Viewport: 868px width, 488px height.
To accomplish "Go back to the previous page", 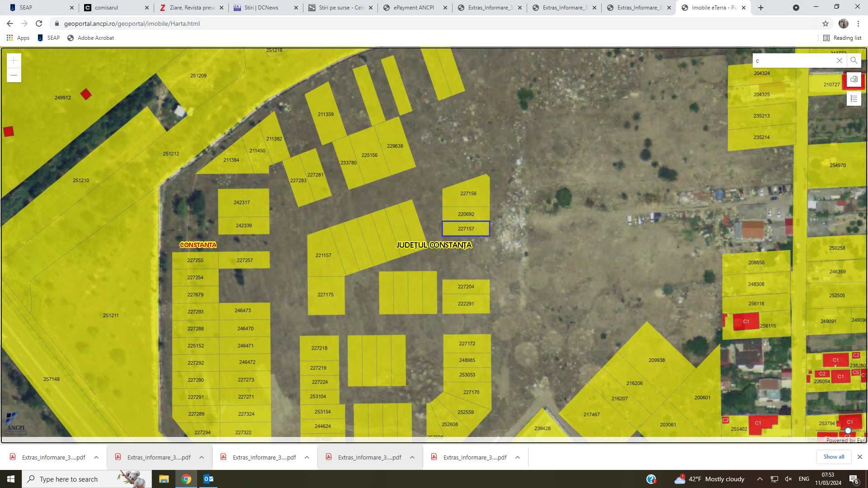I will (10, 23).
